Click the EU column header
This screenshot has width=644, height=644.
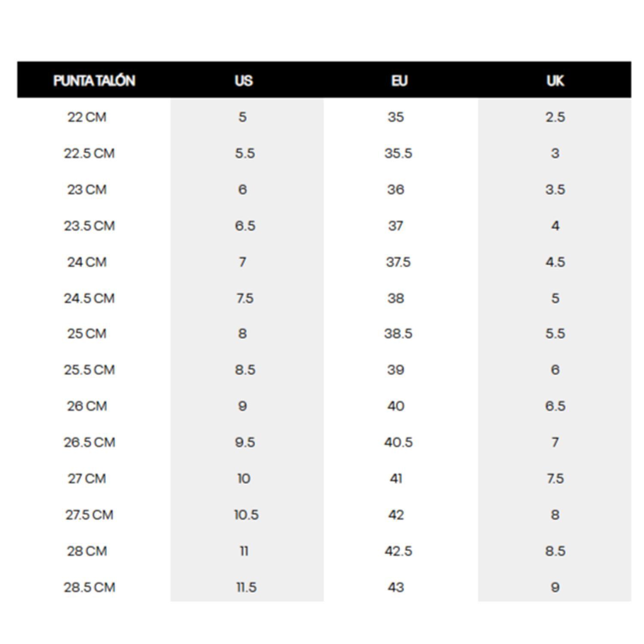pos(399,81)
